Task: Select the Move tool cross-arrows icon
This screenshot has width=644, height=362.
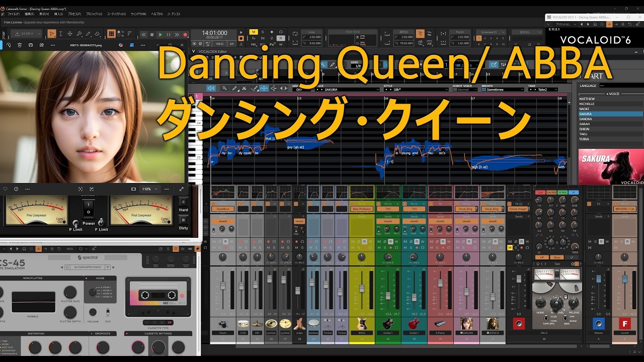Action: click(x=70, y=34)
